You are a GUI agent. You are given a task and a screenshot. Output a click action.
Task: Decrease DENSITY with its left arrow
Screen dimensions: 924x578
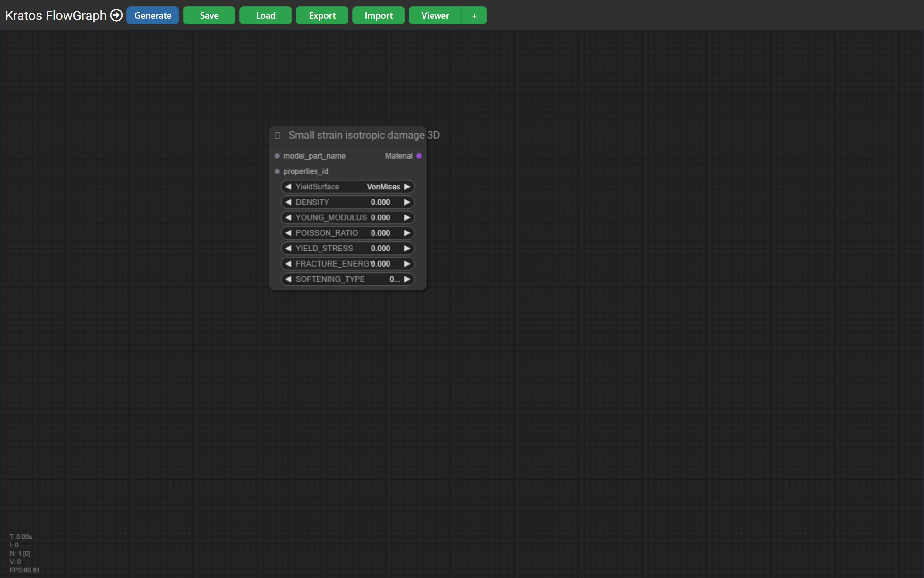288,202
